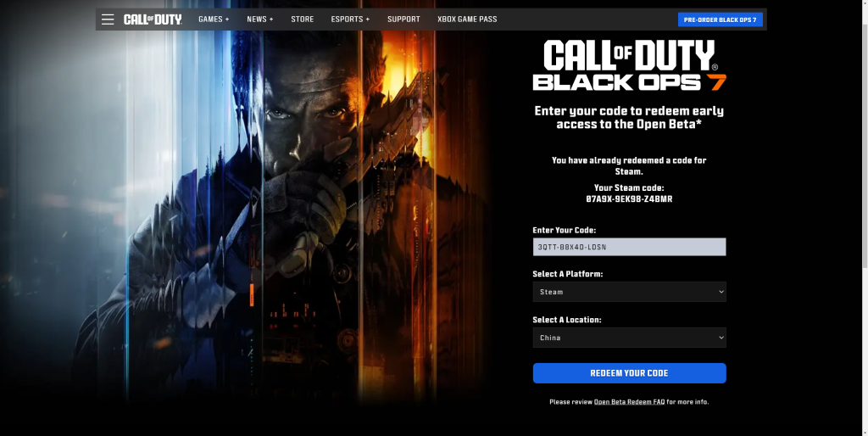Click the 'Select A Platform' label
The image size is (868, 436).
click(x=567, y=274)
